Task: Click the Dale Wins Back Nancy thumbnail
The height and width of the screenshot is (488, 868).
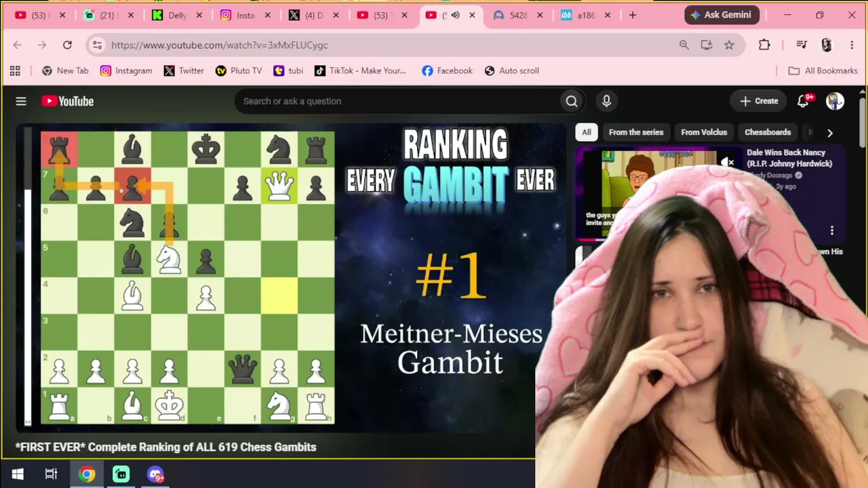Action: click(x=658, y=195)
